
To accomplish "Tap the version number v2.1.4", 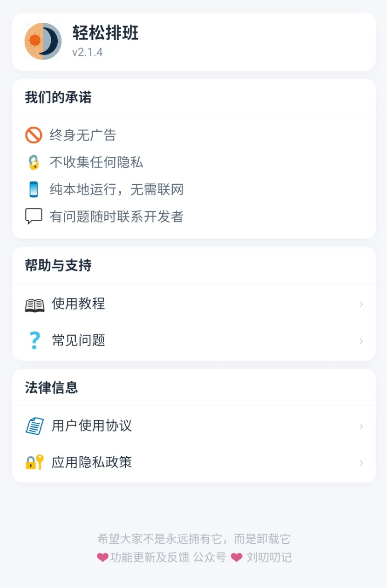I will pos(87,52).
